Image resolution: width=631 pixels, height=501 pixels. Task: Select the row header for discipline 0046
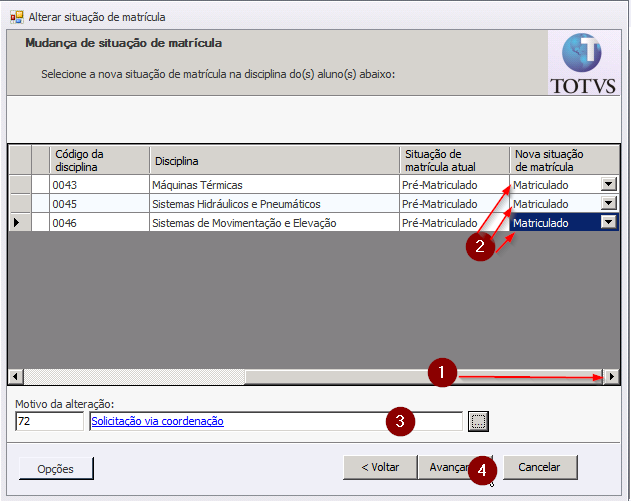coord(19,223)
